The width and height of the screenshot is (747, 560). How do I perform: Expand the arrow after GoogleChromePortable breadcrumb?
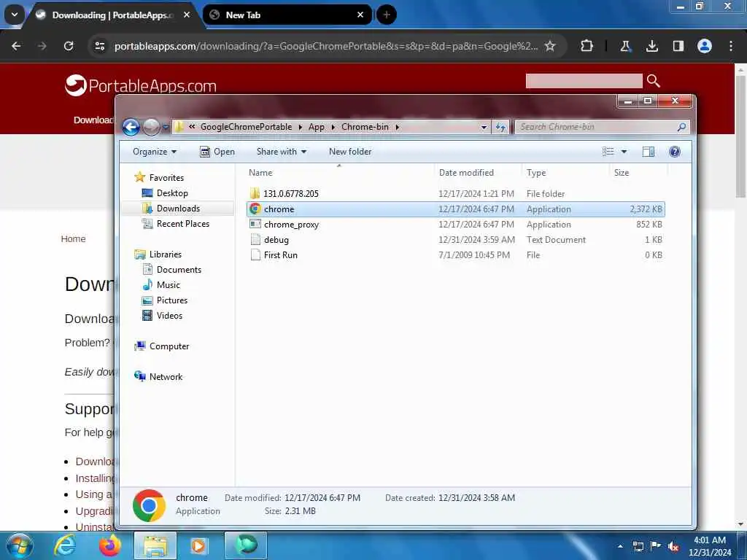pos(300,127)
